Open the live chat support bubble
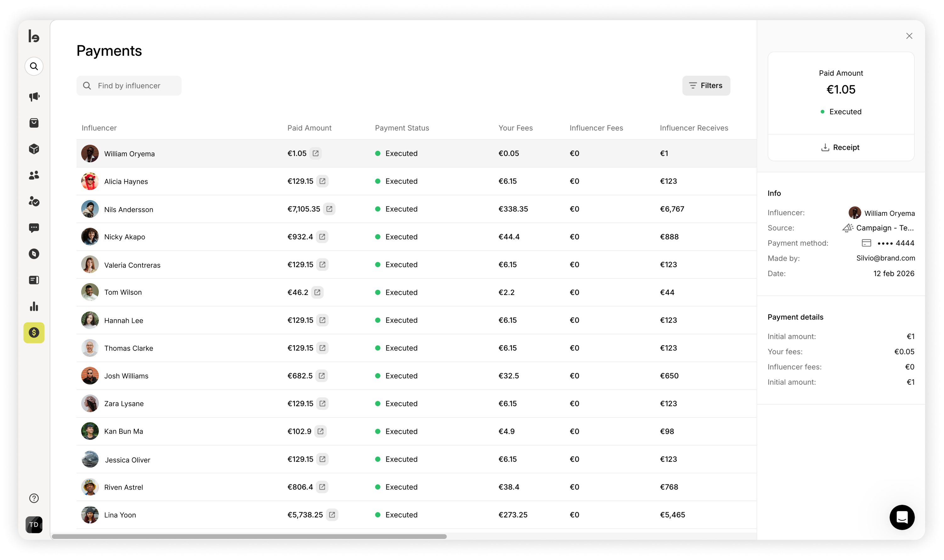944x560 pixels. (902, 517)
